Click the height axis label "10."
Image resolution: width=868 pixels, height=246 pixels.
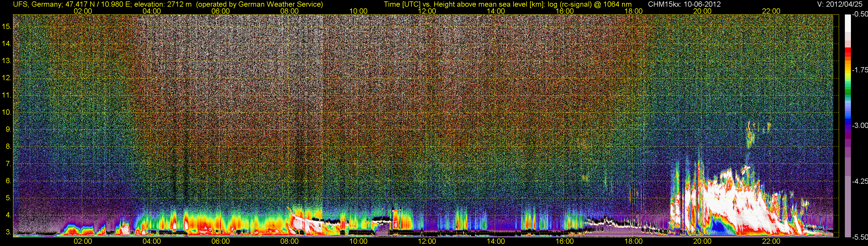[x=7, y=112]
